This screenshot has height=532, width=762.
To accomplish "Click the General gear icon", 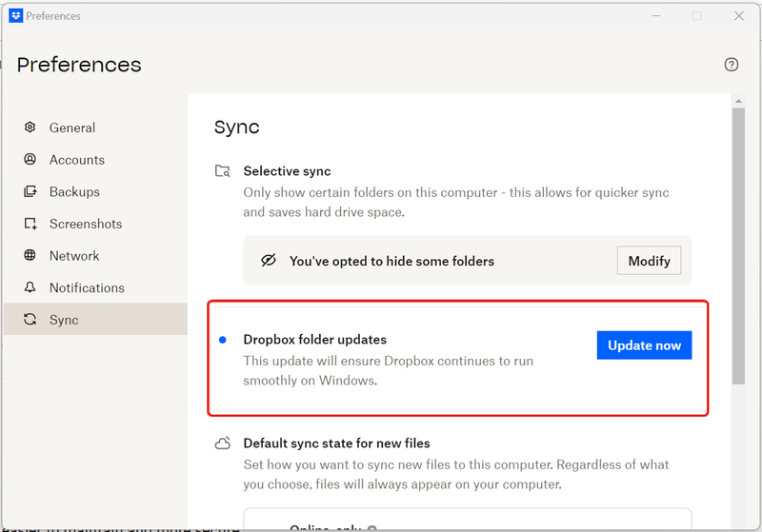I will 30,128.
